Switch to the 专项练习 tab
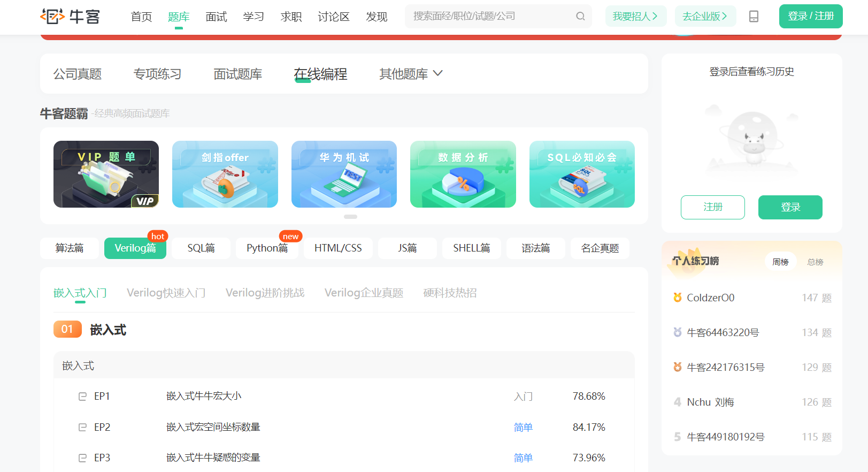This screenshot has height=472, width=868. (x=158, y=74)
